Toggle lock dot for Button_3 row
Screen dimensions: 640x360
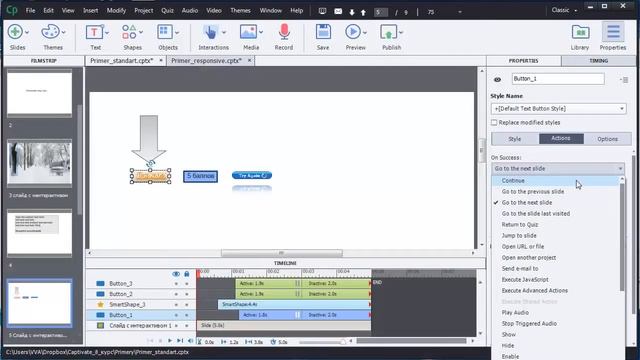pos(187,284)
